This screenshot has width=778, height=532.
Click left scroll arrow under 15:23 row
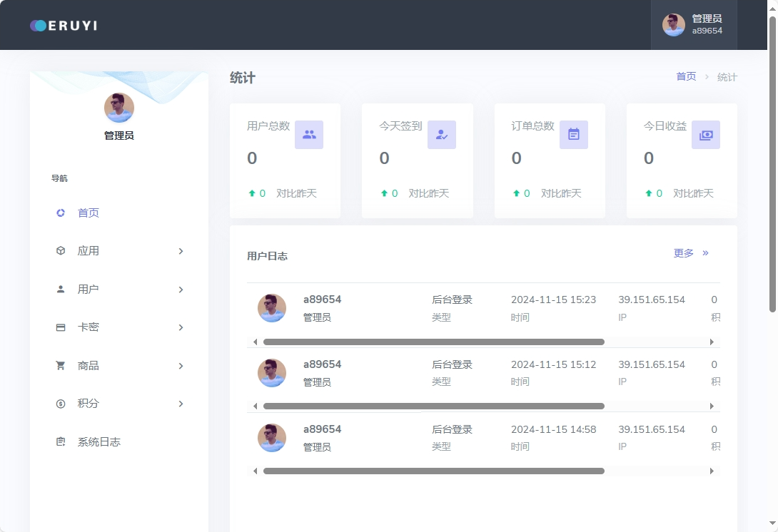pos(255,342)
